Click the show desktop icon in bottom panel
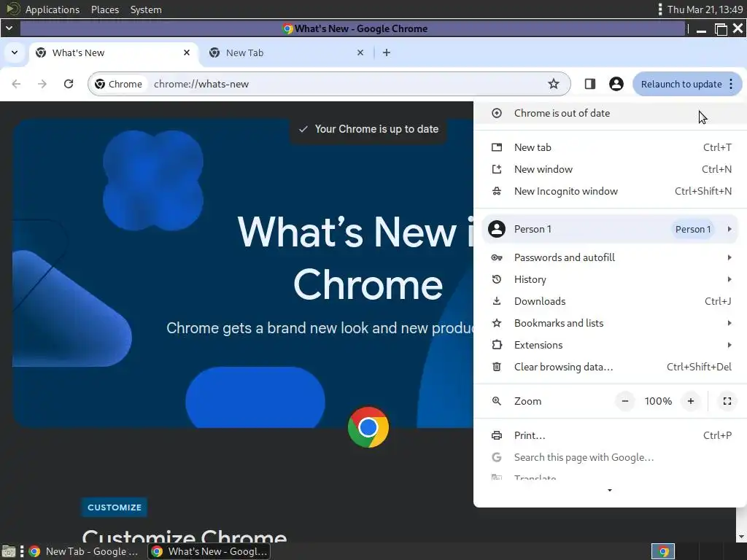The image size is (747, 560). [x=9, y=552]
